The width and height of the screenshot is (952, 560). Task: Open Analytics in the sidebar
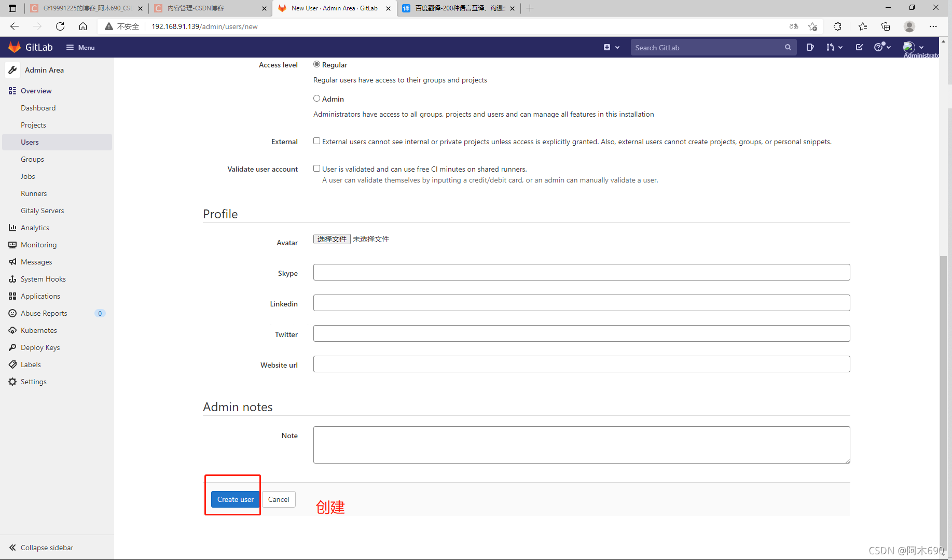point(35,227)
